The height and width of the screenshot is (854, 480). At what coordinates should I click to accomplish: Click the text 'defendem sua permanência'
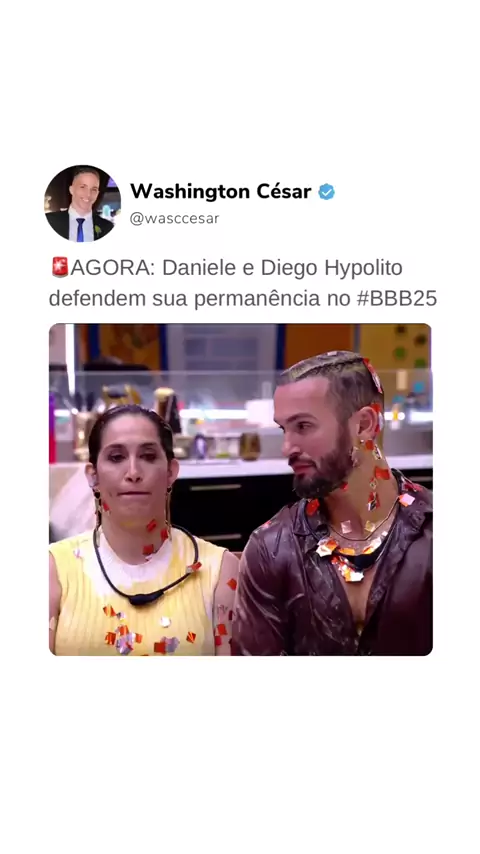pyautogui.click(x=184, y=300)
